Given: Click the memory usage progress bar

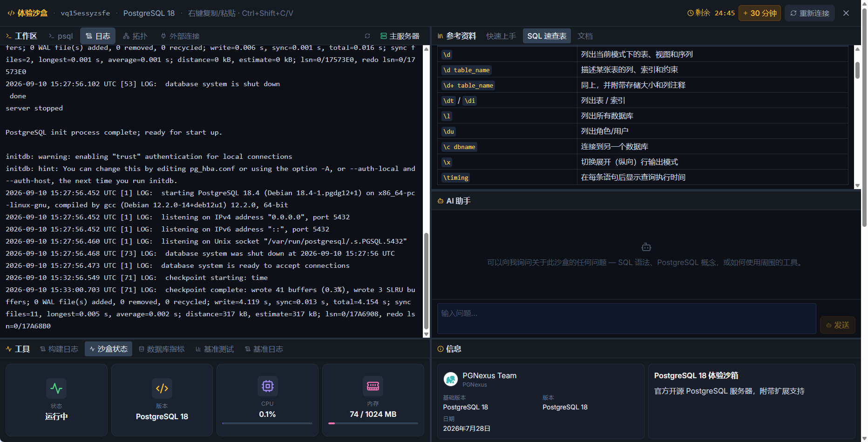Looking at the screenshot, I should [373, 423].
